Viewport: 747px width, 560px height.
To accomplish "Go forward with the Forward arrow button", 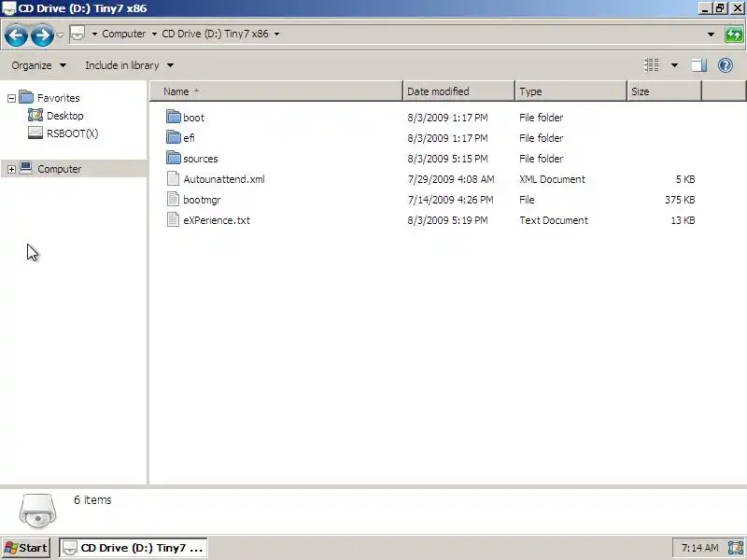I will [42, 35].
